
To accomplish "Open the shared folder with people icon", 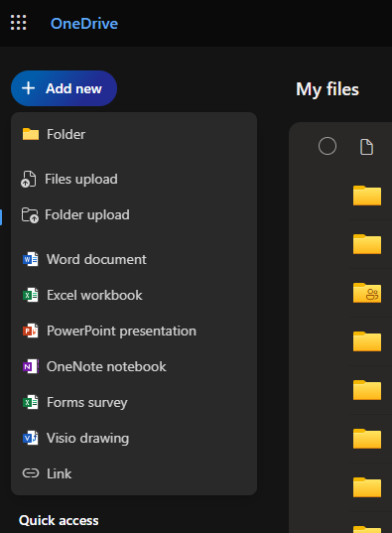I will 367,293.
